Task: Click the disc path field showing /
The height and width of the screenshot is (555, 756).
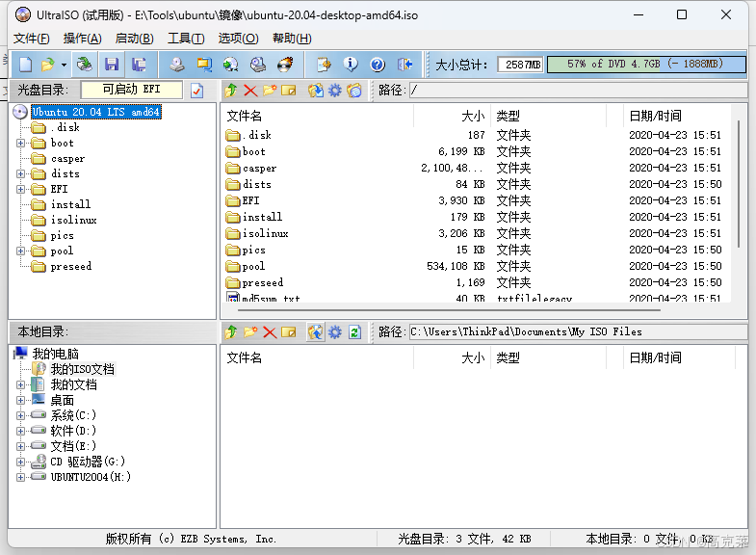Action: tap(579, 91)
